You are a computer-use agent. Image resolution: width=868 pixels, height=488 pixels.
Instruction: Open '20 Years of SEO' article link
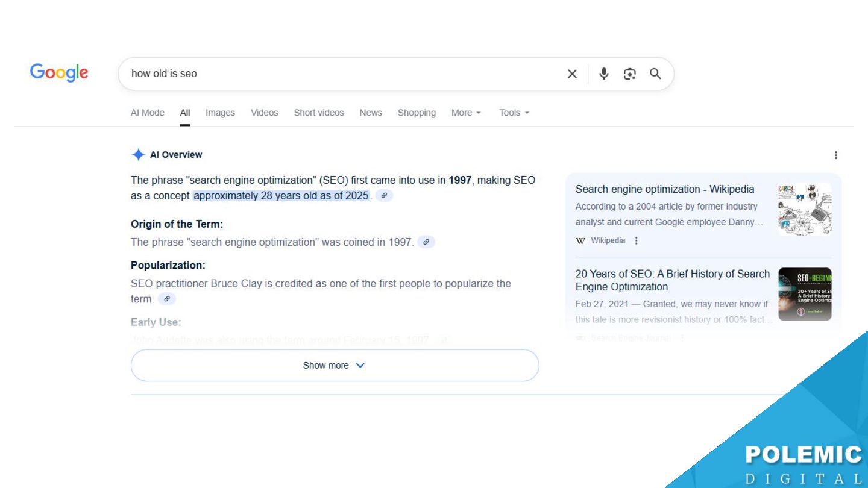(x=673, y=280)
